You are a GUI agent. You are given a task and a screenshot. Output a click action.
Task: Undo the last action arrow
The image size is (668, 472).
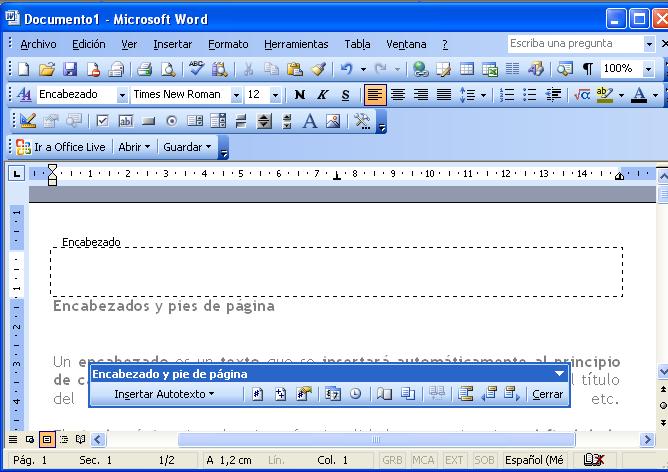tap(346, 69)
